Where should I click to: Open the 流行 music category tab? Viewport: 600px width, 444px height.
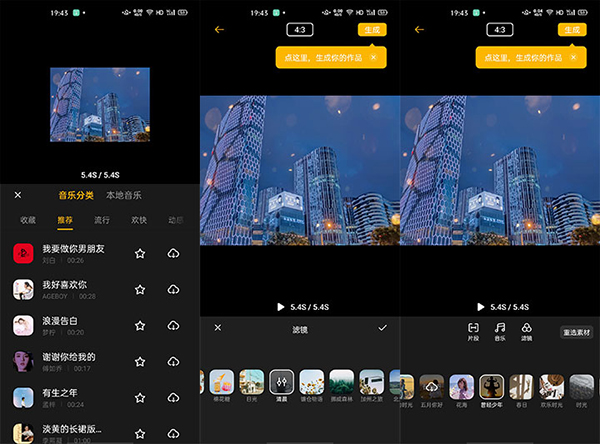click(x=102, y=219)
